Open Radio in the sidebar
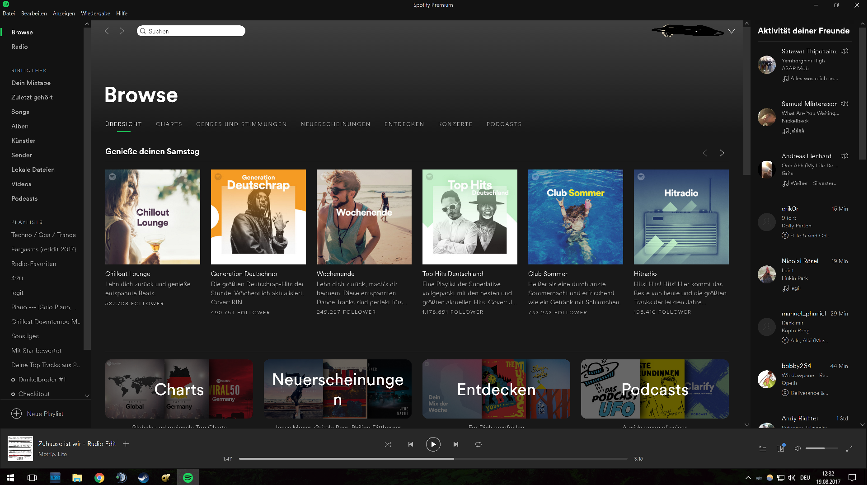The height and width of the screenshot is (485, 868). (19, 47)
